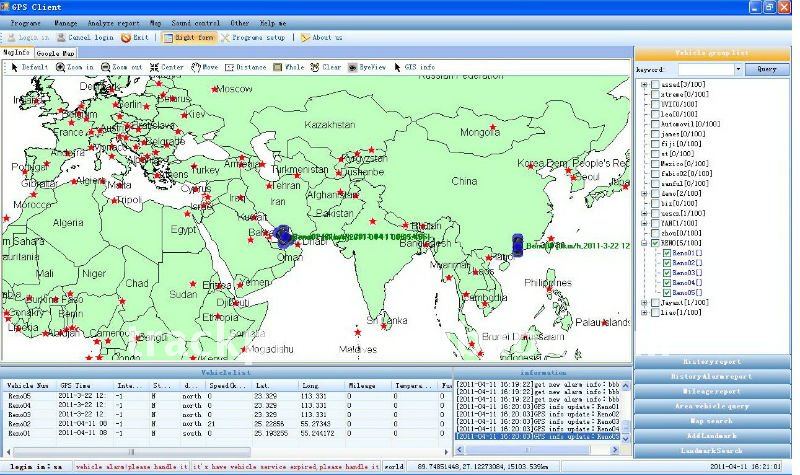Open the keyword dropdown arrow
This screenshot has width=800, height=475.
tap(738, 69)
